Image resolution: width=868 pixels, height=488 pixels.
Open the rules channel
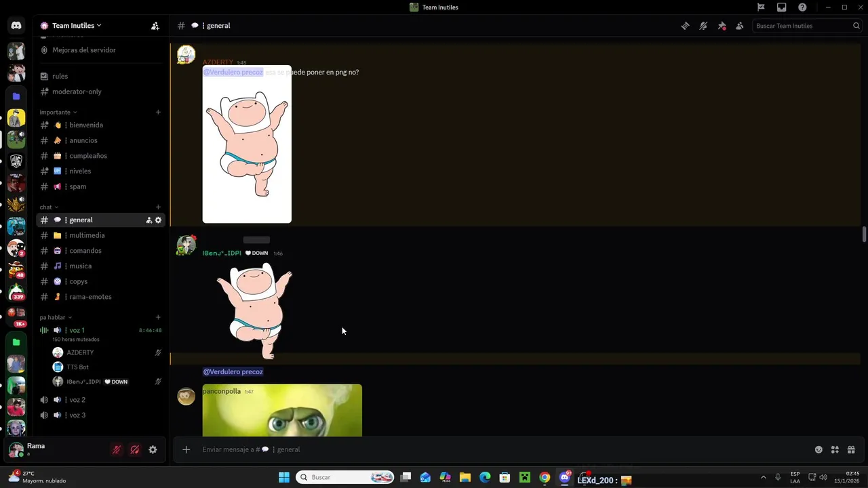[100, 77]
